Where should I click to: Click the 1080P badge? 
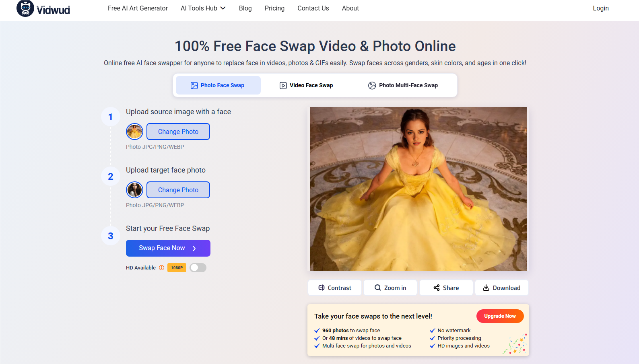click(x=177, y=268)
